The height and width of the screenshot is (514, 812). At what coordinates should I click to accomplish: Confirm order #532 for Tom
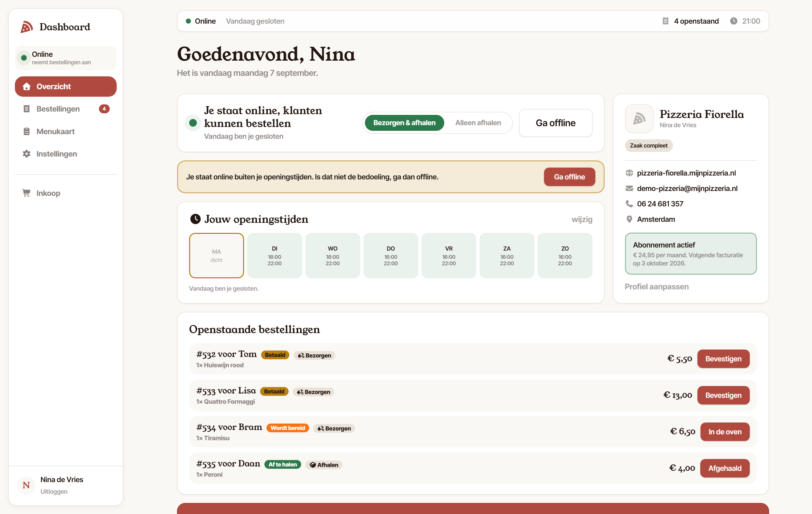[x=723, y=359]
